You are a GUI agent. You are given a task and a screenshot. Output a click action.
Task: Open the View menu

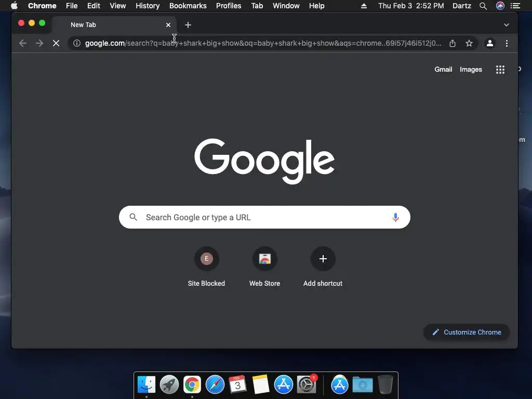[118, 6]
